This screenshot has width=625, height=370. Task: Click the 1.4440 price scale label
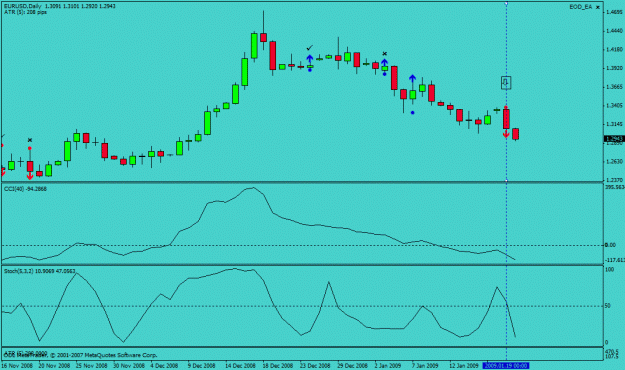pyautogui.click(x=614, y=31)
